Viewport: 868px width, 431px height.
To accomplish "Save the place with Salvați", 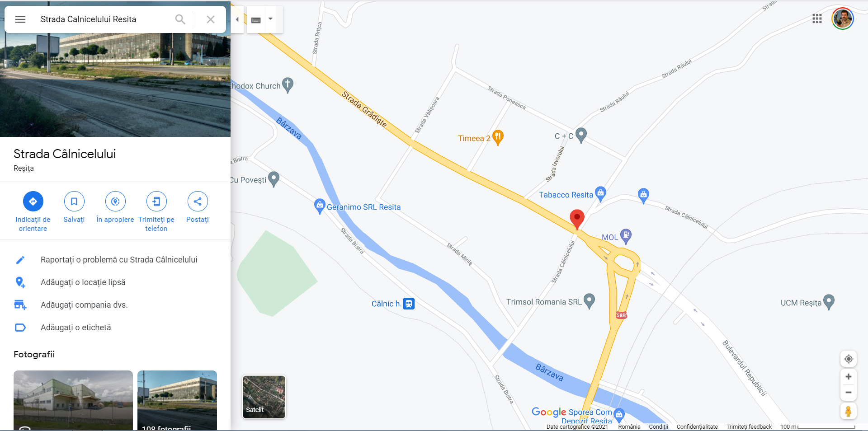I will point(74,208).
